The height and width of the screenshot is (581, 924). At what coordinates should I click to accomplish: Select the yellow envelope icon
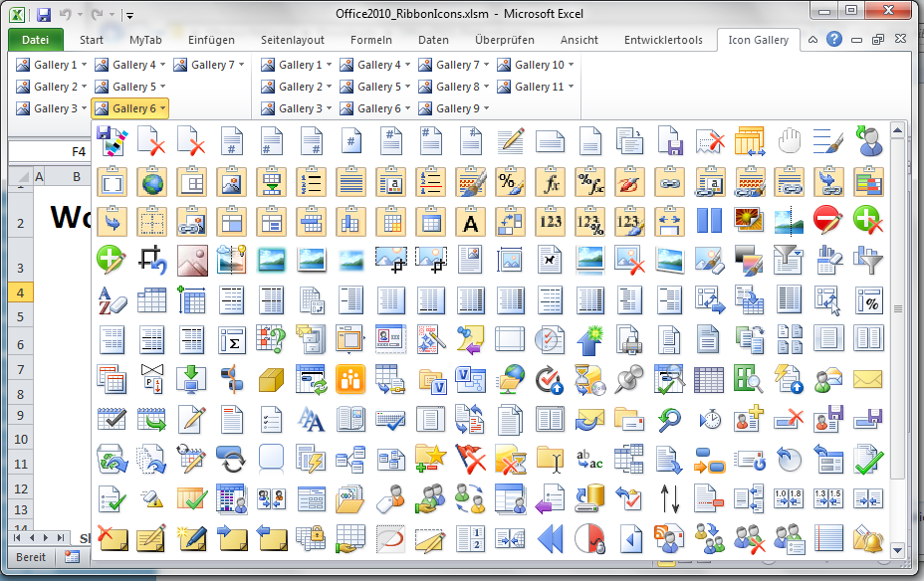(867, 379)
